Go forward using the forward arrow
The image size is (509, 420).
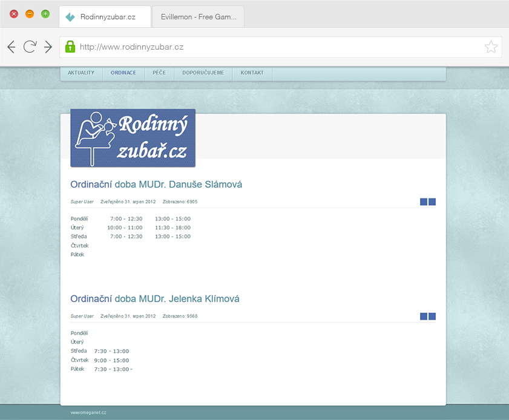(48, 47)
